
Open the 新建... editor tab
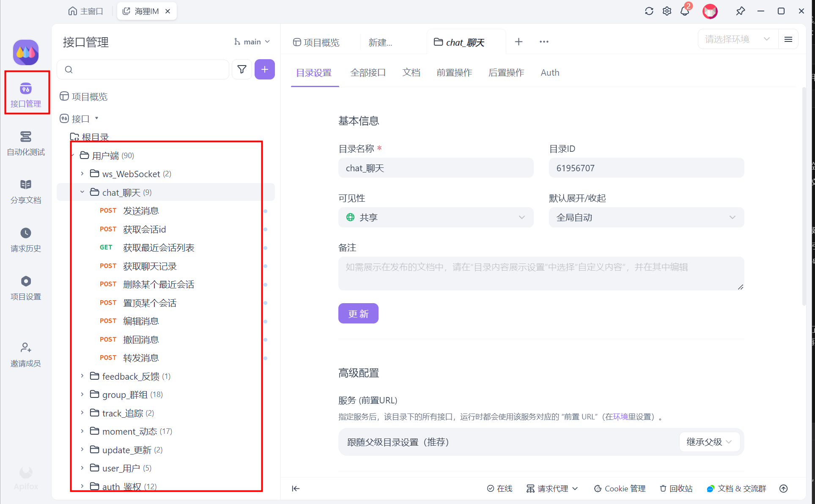[380, 42]
